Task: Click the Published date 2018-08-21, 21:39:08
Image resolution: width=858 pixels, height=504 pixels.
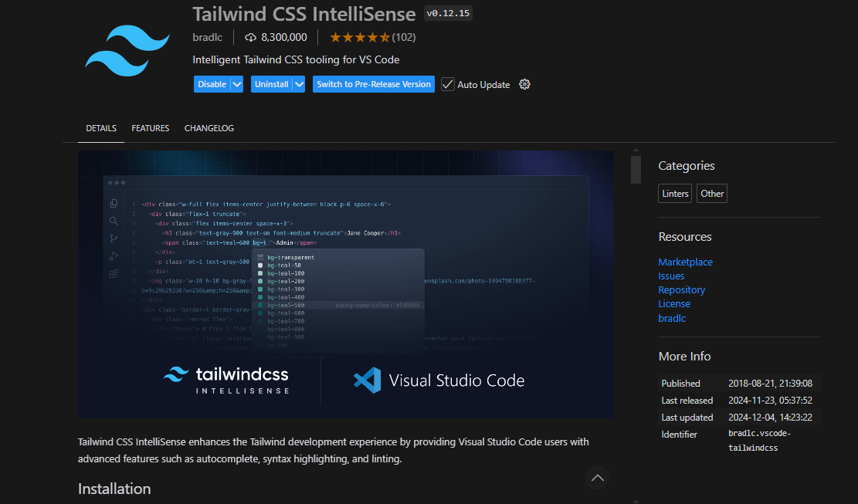Action: (771, 383)
